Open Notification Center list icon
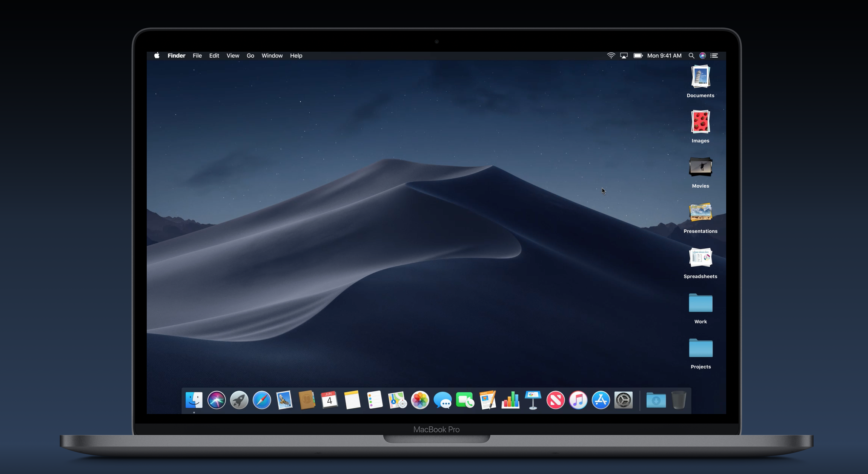Screen dimensions: 868x474 pyautogui.click(x=714, y=55)
